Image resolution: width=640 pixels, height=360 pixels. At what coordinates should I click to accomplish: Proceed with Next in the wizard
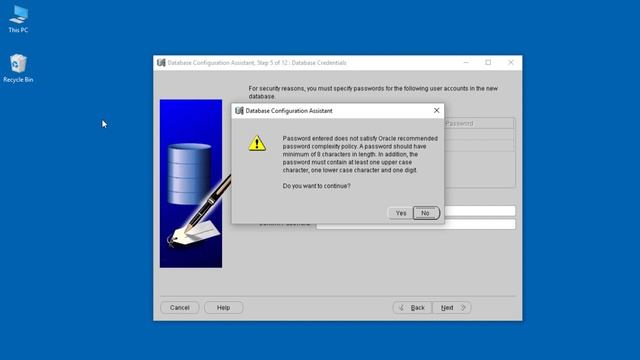(x=452, y=307)
